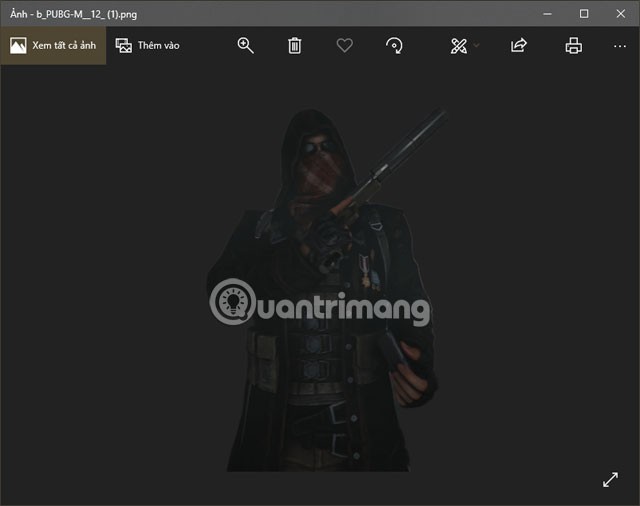Share the current photo
640x506 pixels.
click(x=519, y=45)
